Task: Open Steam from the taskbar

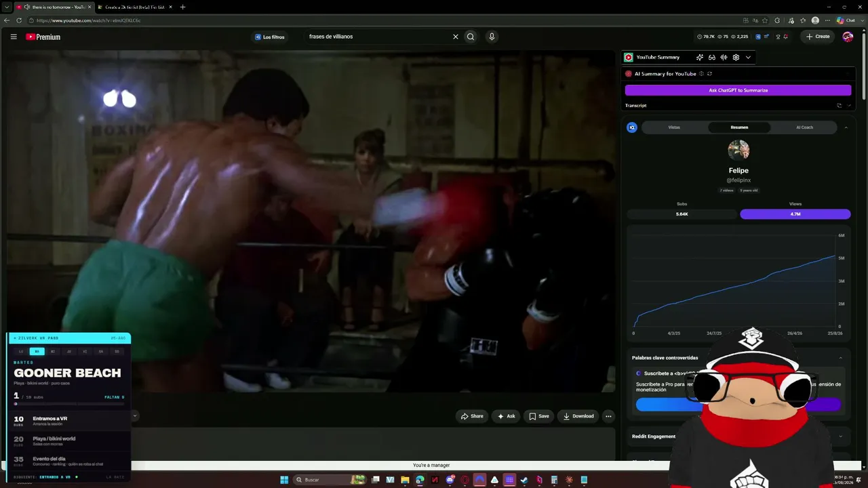Action: tap(524, 480)
